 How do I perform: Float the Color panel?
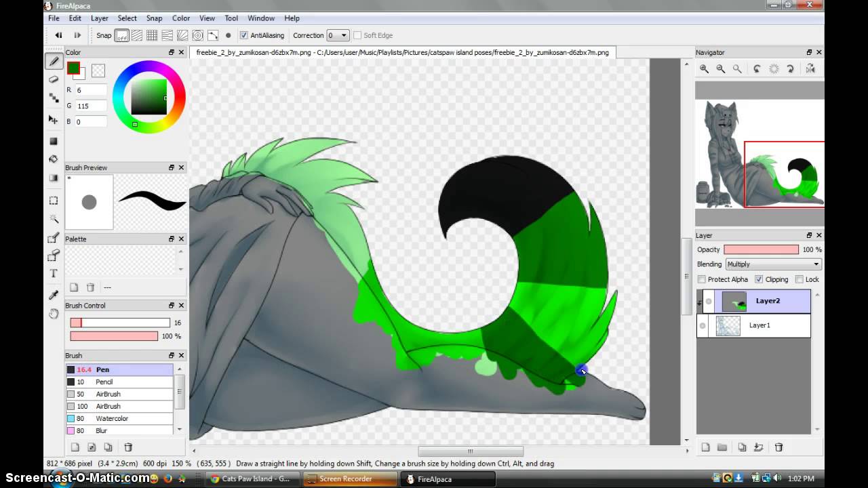172,52
